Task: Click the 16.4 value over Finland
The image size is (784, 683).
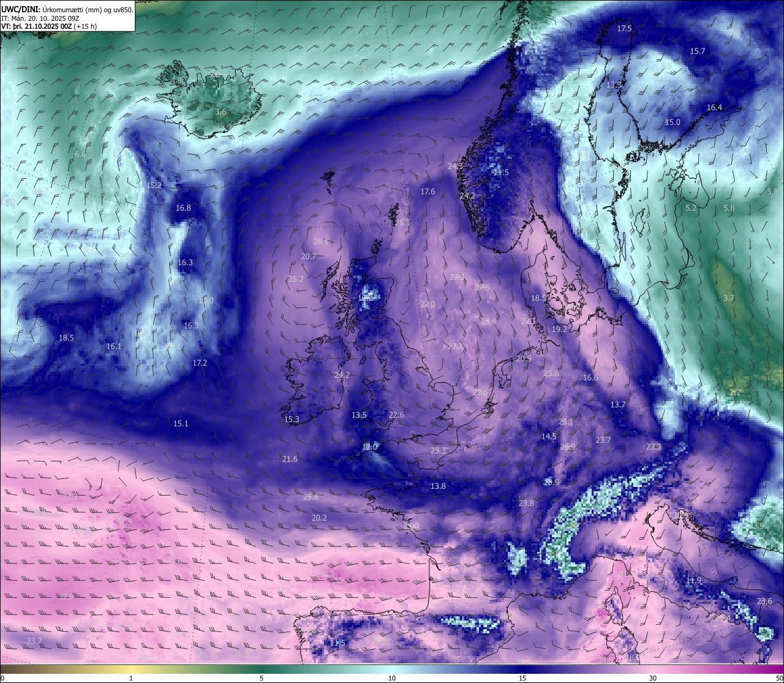Action: click(714, 107)
